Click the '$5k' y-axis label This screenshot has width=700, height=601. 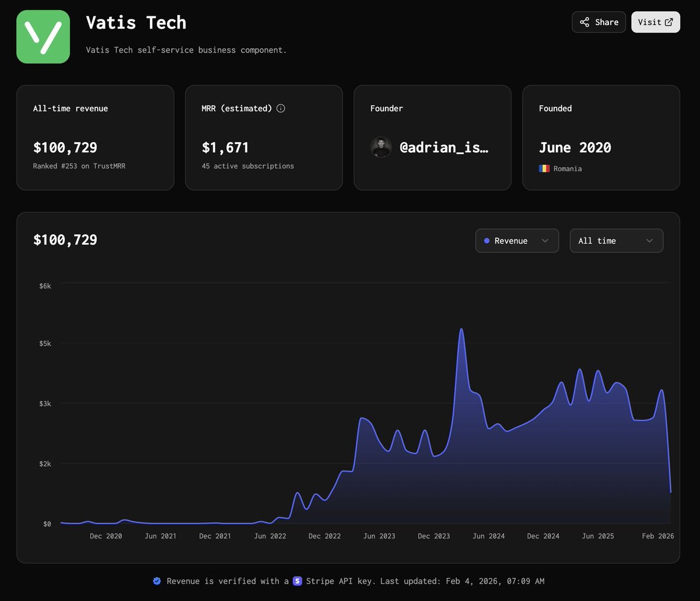[x=45, y=343]
